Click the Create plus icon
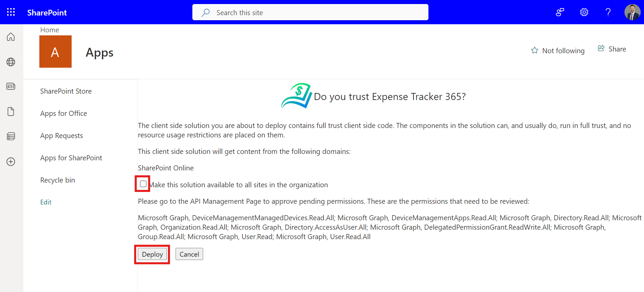Viewport: 644px width, 292px height. click(11, 162)
